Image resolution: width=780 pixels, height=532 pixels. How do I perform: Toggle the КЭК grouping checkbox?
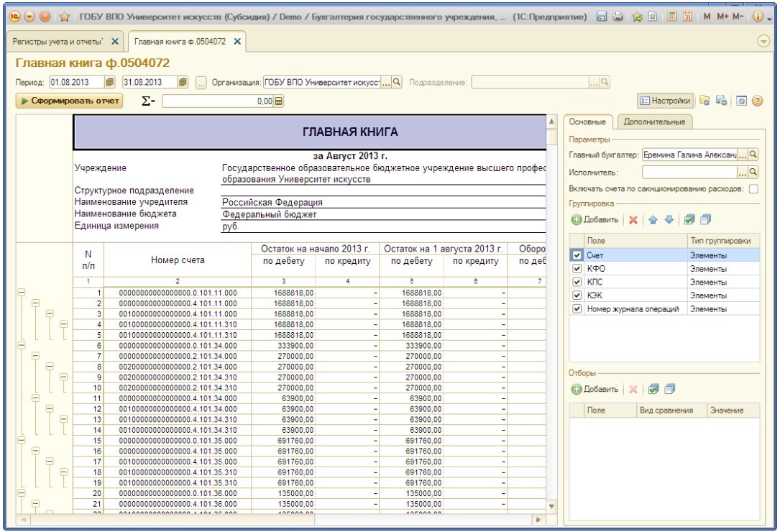point(577,295)
